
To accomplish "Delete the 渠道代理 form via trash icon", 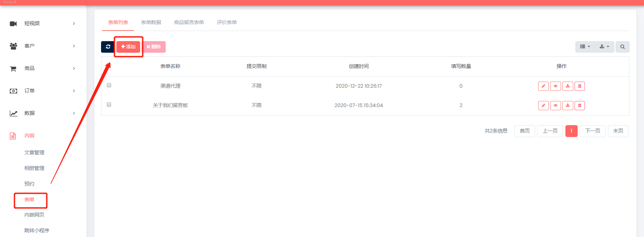I will pyautogui.click(x=580, y=86).
